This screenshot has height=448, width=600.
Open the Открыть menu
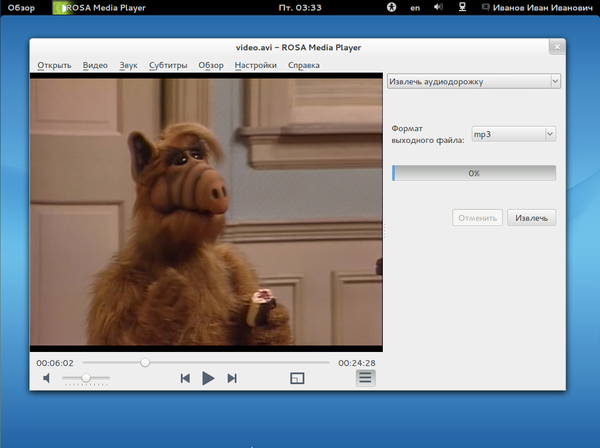(x=54, y=65)
